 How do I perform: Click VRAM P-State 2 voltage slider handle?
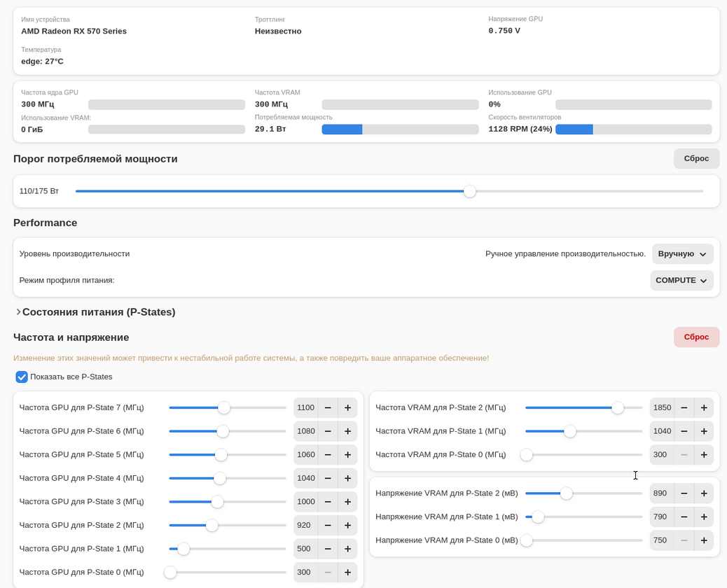click(x=566, y=493)
